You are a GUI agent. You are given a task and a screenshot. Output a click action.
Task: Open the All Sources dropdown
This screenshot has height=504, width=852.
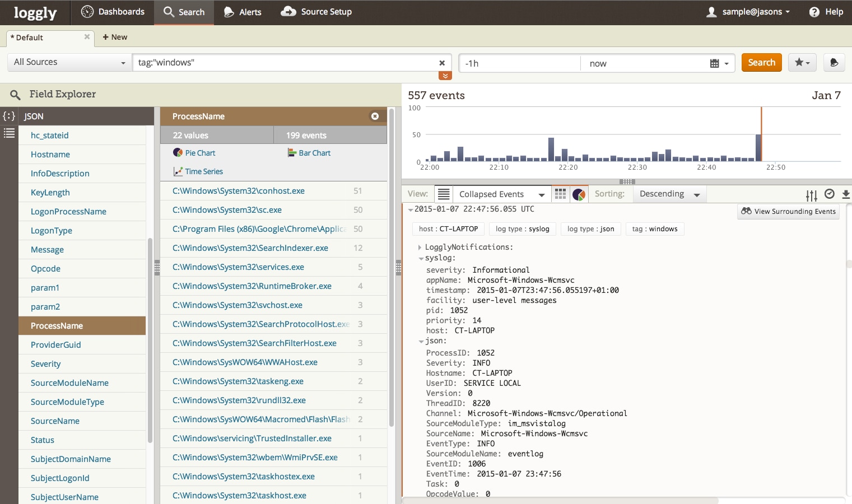pos(69,62)
